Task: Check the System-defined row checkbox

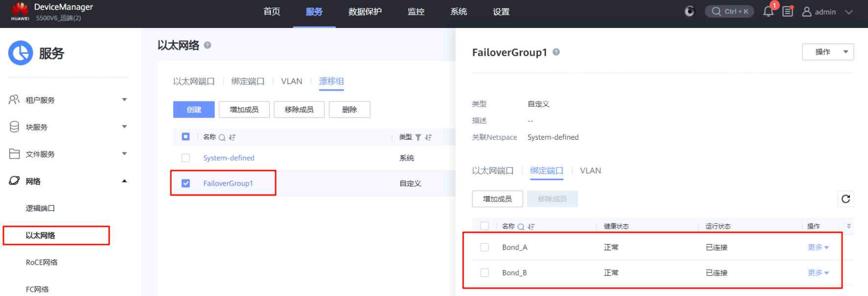Action: 186,158
